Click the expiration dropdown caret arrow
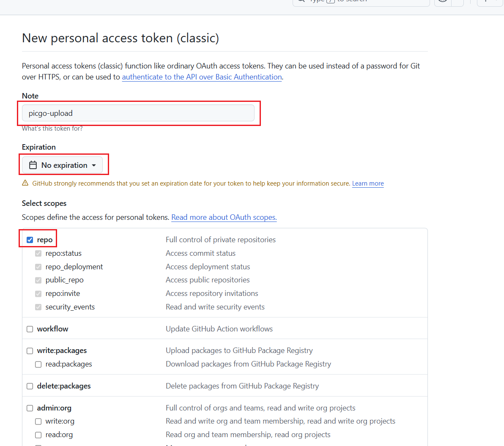Screen dimensions: 504x446 coord(94,165)
